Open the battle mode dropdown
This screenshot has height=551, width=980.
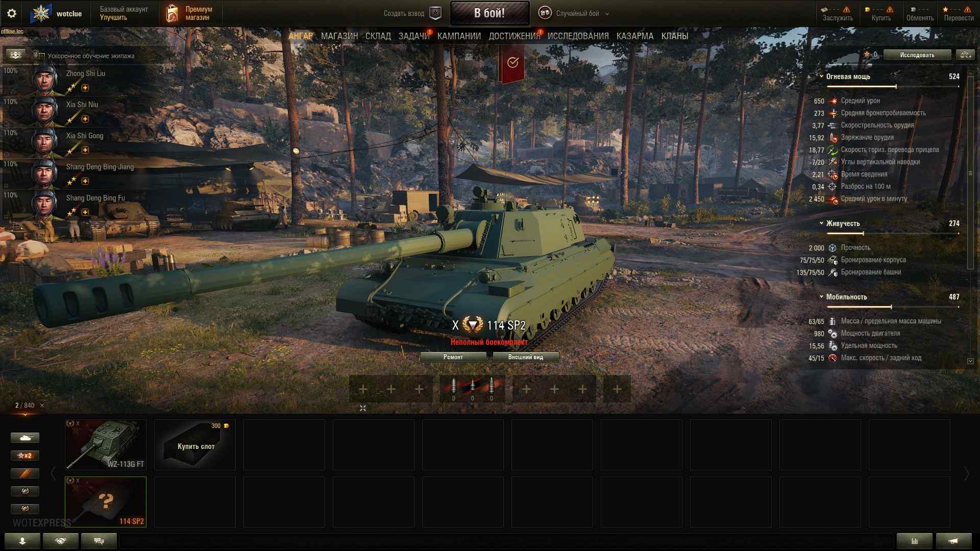574,13
